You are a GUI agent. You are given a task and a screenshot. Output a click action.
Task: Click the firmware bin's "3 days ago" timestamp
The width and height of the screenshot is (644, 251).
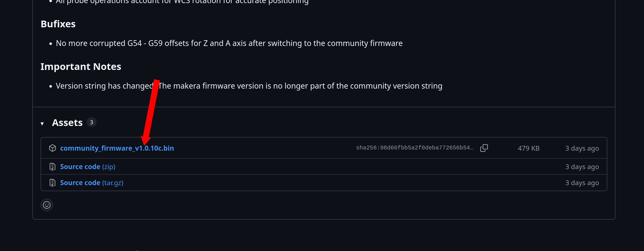coord(582,148)
